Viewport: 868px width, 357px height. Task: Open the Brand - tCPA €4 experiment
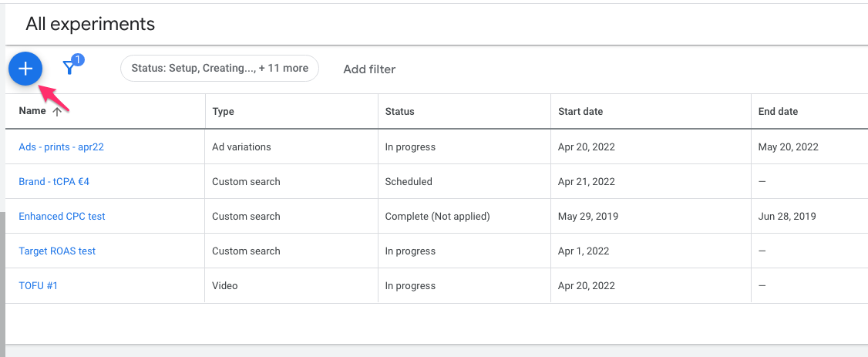tap(54, 181)
